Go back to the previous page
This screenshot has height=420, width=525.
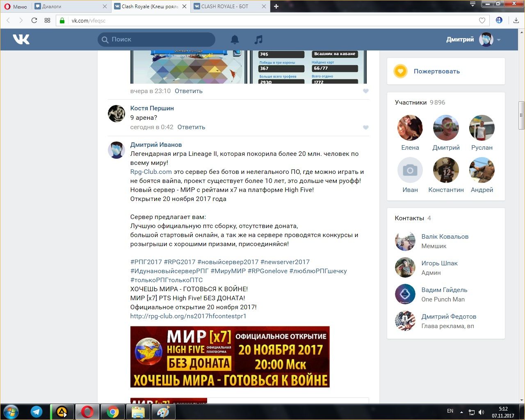[8, 21]
